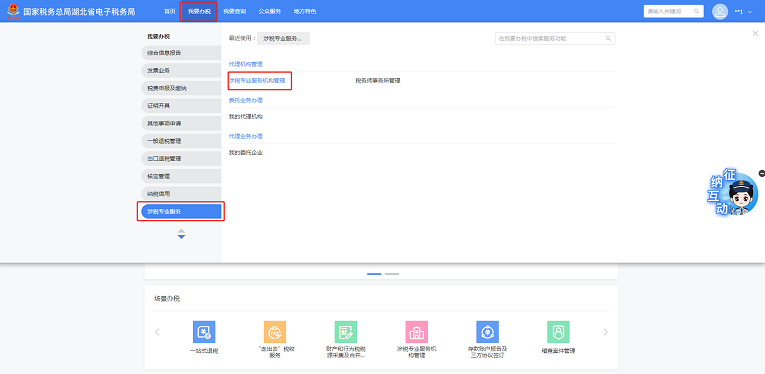Click the sidebar down arrow

point(181,237)
